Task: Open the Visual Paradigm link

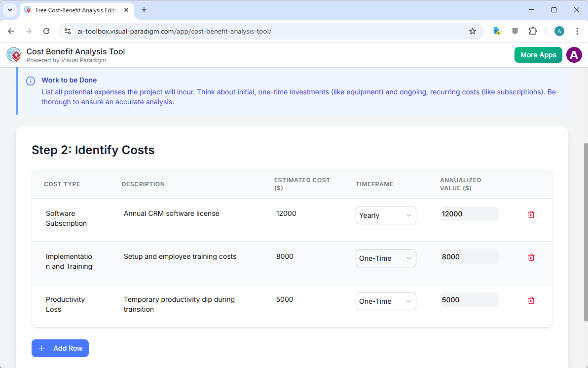Action: (x=83, y=60)
